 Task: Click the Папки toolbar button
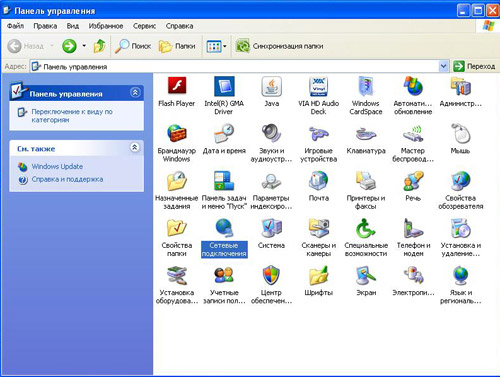pyautogui.click(x=177, y=46)
